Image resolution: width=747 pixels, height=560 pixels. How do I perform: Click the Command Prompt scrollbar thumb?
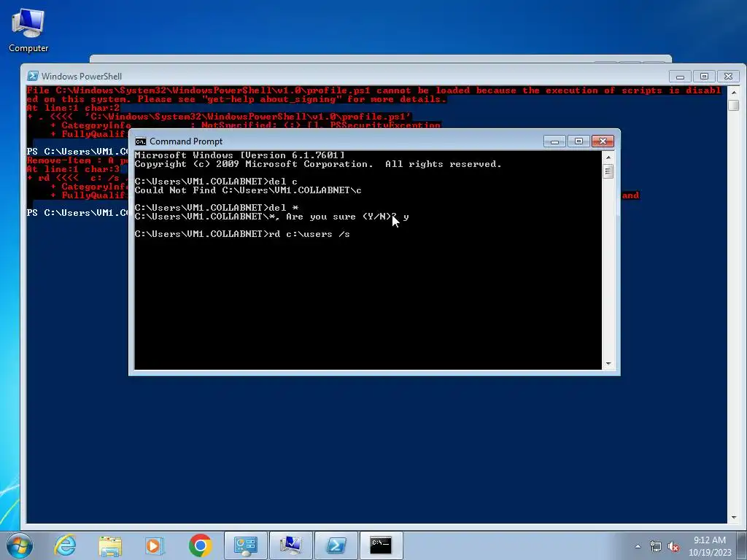608,171
